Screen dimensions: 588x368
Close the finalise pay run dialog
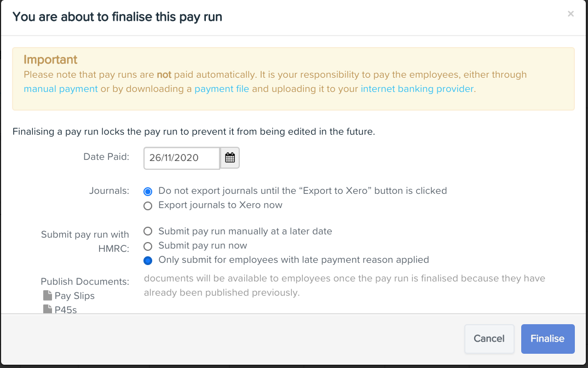(570, 14)
